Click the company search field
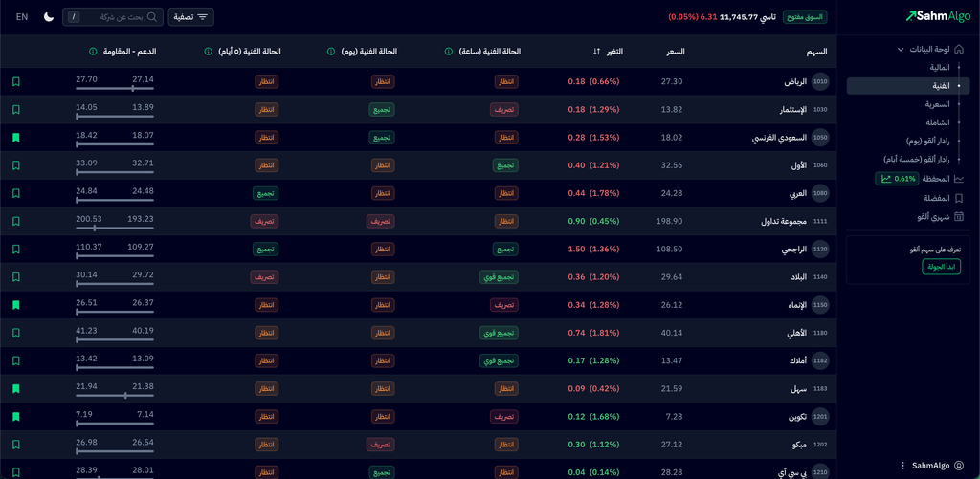980x479 pixels. 113,17
